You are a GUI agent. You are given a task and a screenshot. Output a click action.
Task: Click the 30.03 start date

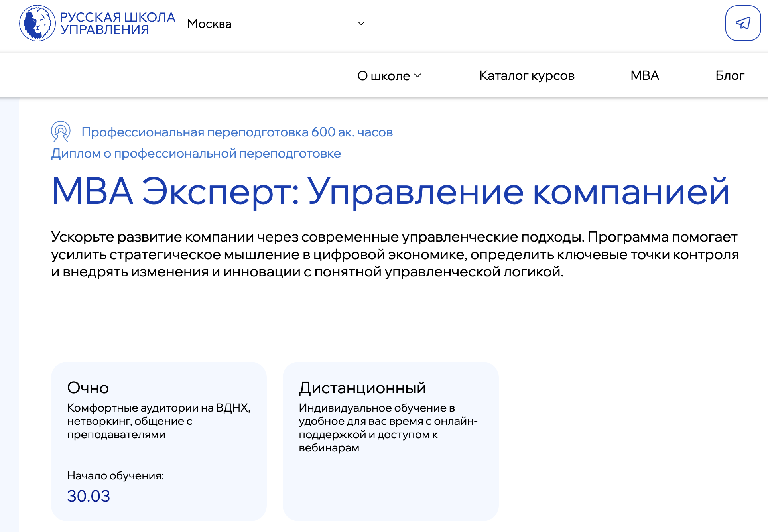click(89, 496)
